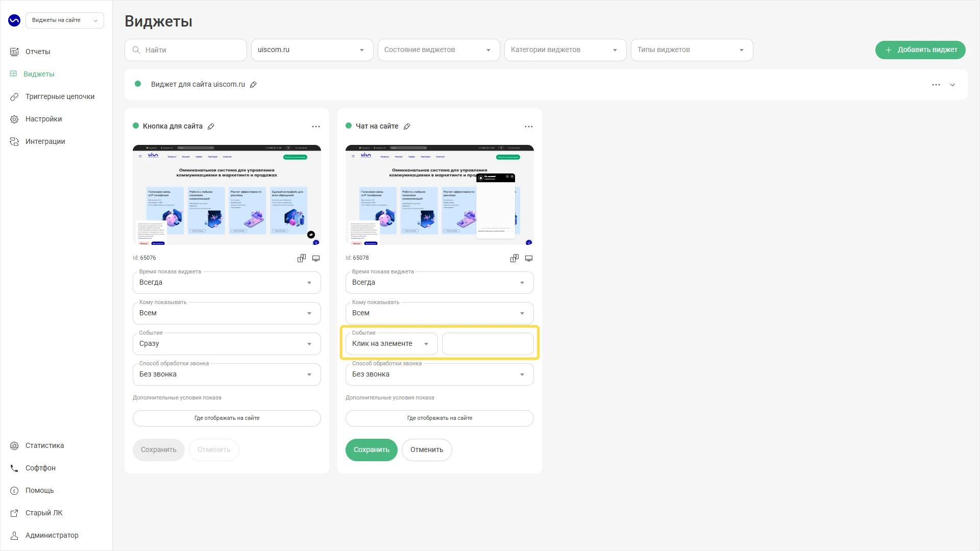Open the Категории виджетов filter
Image resolution: width=980 pixels, height=551 pixels.
pyautogui.click(x=566, y=50)
